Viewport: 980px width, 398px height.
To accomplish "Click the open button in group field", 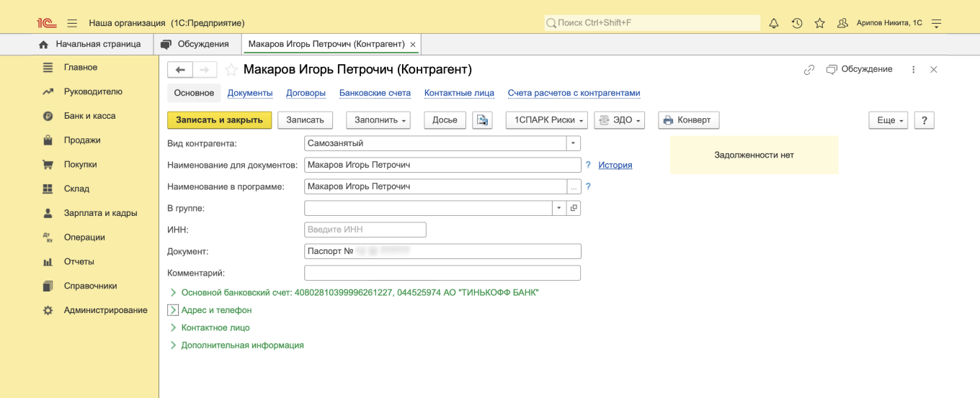I will point(574,208).
